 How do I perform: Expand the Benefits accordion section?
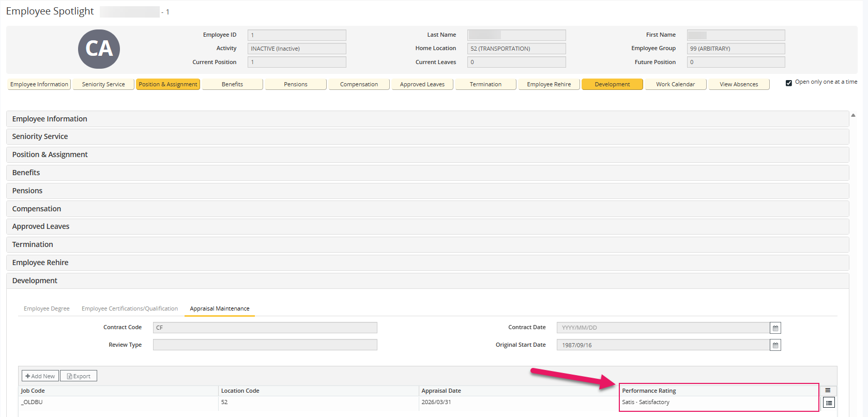[x=428, y=173]
